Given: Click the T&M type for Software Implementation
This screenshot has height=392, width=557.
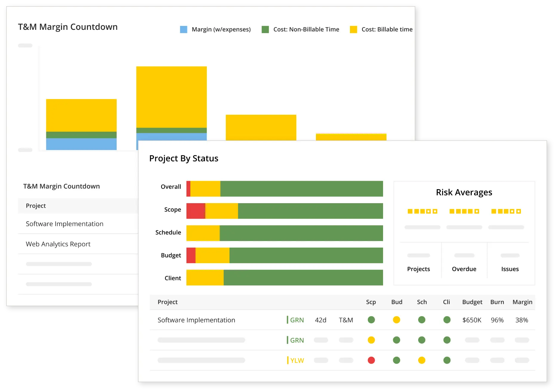Looking at the screenshot, I should coord(346,320).
